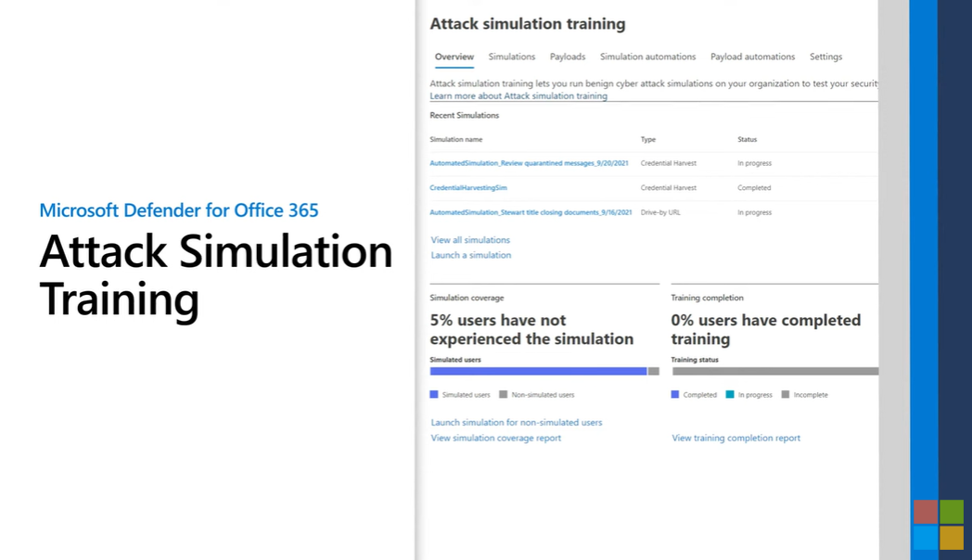The height and width of the screenshot is (560, 972).
Task: Go to the Payload automations tab
Action: tap(752, 57)
